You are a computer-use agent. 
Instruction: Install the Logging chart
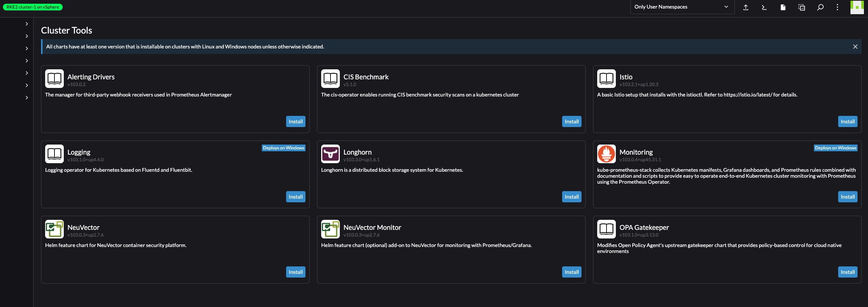tap(296, 197)
